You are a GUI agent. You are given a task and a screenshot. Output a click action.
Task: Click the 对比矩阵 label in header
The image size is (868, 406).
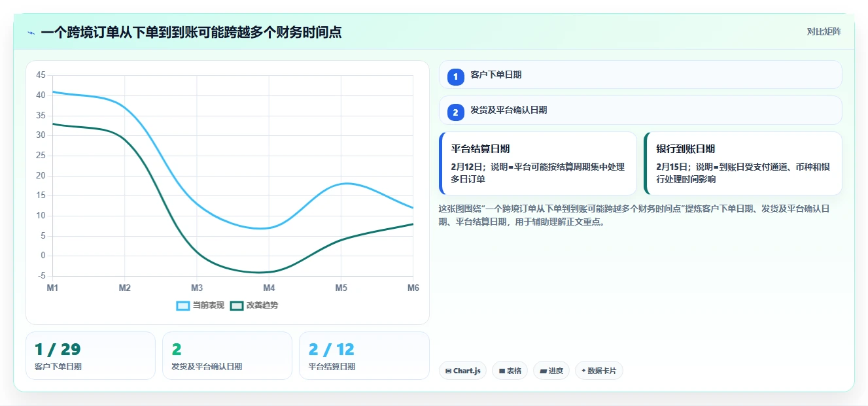pyautogui.click(x=824, y=31)
